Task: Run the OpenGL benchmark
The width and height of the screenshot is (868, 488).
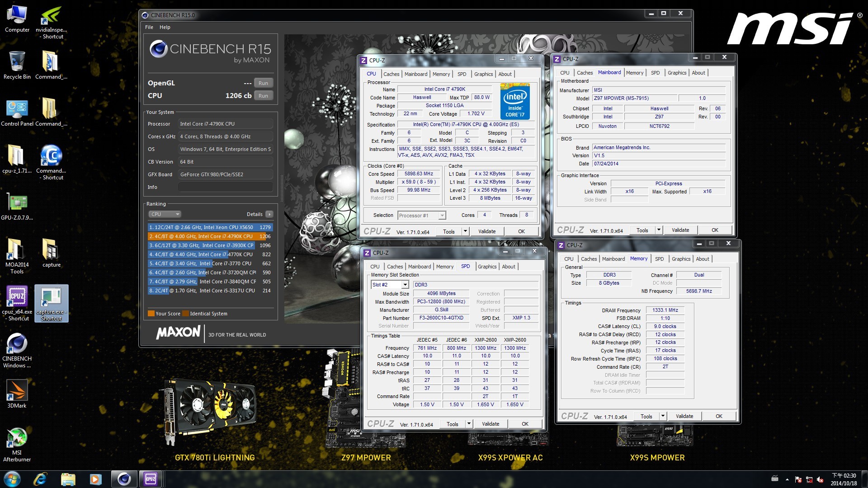Action: [x=263, y=83]
